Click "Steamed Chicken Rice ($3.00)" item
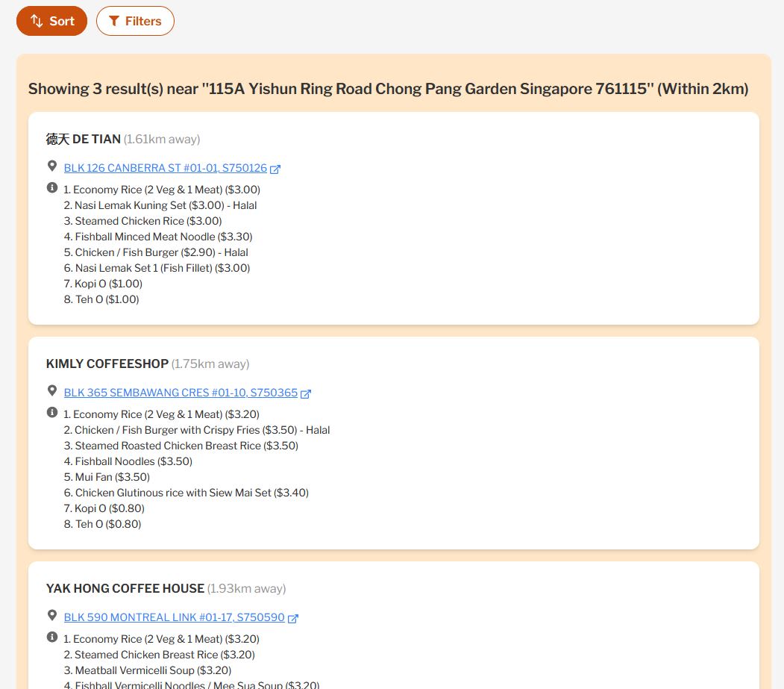The image size is (784, 689). (143, 221)
